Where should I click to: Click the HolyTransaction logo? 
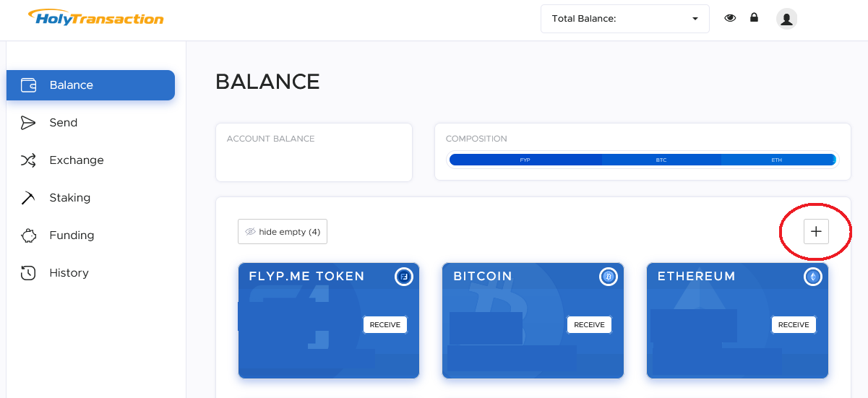point(95,17)
